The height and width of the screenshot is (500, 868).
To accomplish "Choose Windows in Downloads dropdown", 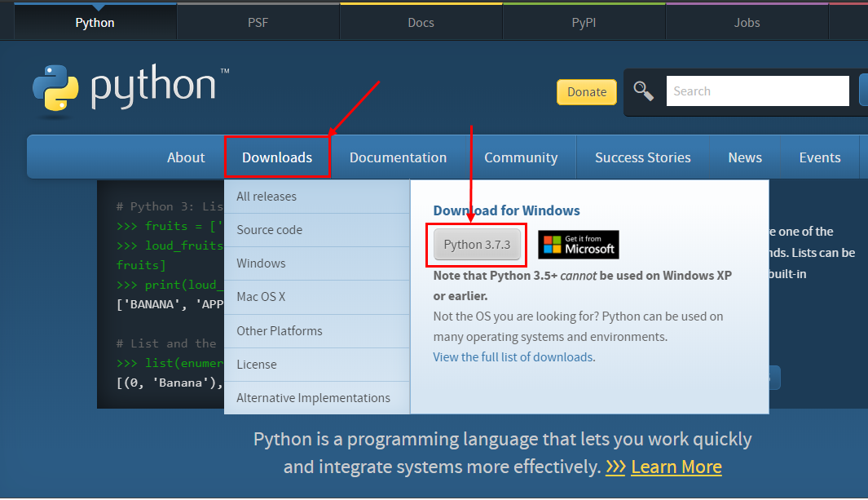I will click(x=317, y=263).
